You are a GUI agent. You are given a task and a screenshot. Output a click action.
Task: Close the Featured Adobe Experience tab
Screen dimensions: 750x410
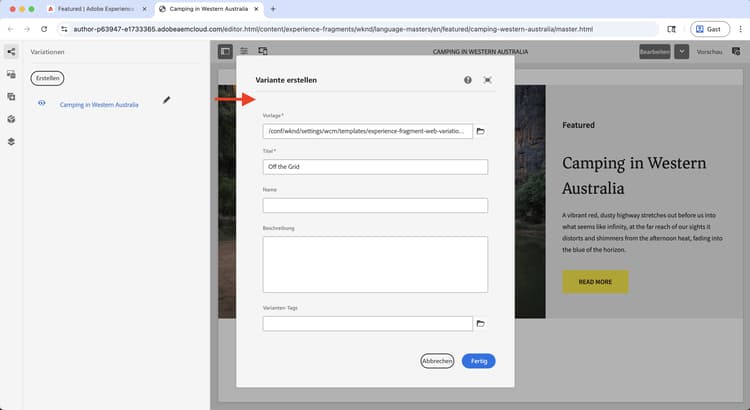144,9
